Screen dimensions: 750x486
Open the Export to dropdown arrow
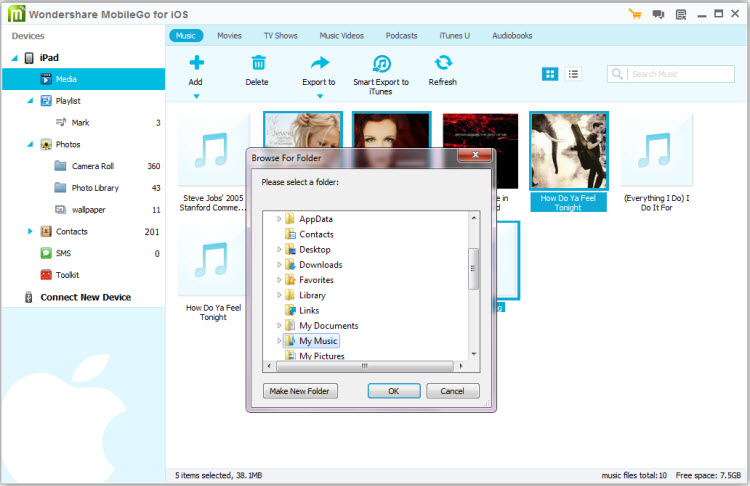[x=320, y=97]
